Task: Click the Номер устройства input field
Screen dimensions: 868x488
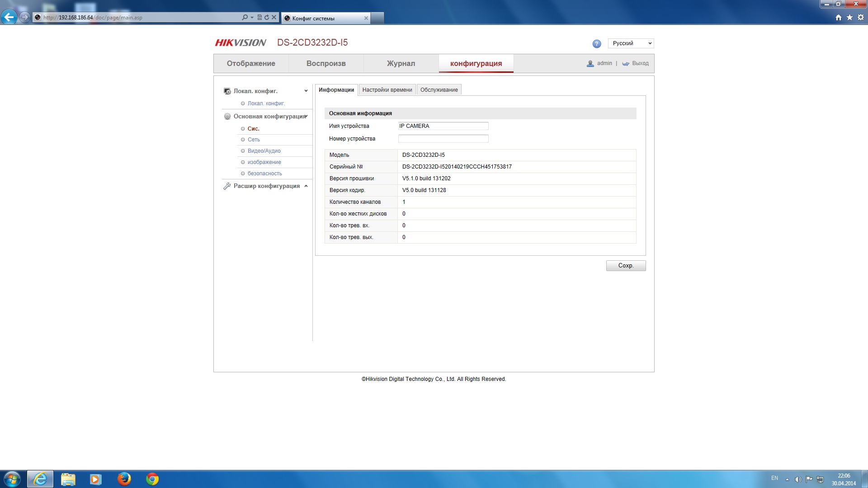Action: (x=443, y=139)
